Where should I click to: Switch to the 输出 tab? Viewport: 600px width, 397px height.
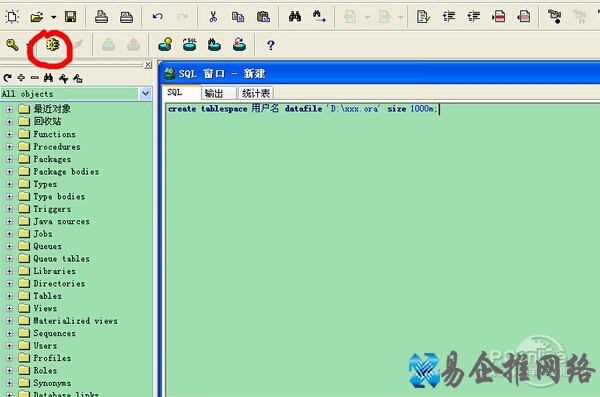click(x=218, y=93)
